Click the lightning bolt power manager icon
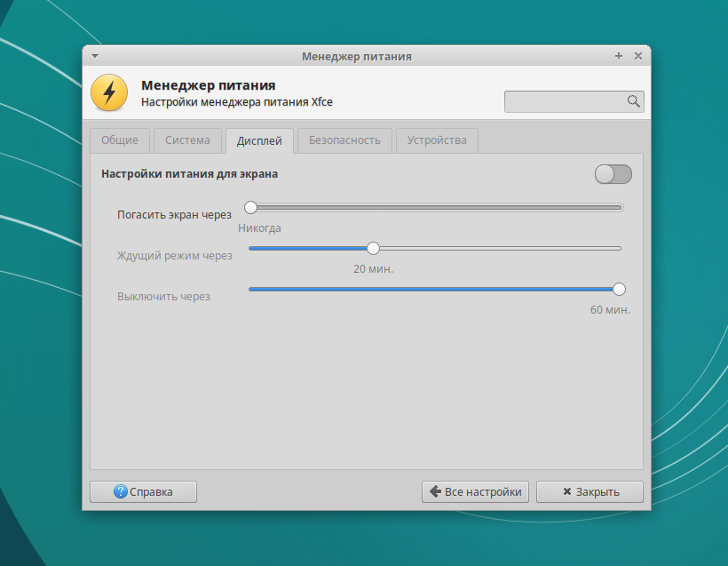The width and height of the screenshot is (728, 566). [109, 92]
